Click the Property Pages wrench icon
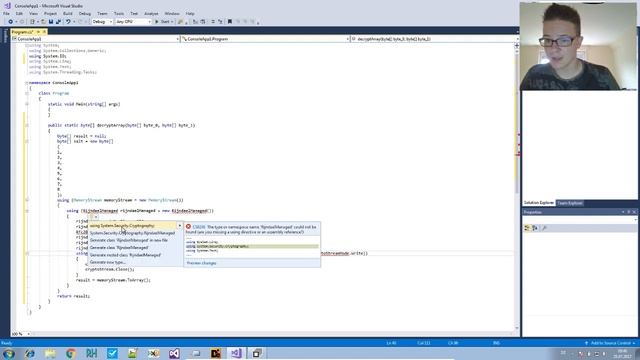640x360 pixels. coord(544,228)
